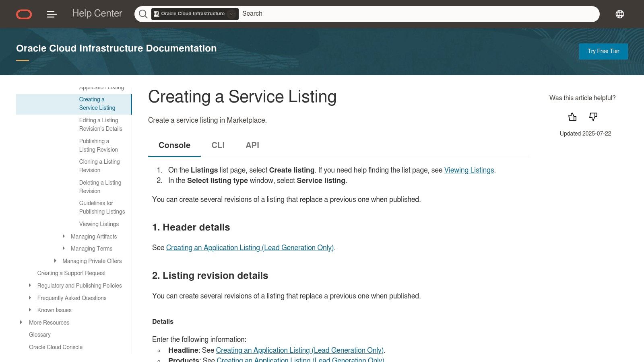Click the search magnifier icon
This screenshot has width=644, height=362.
pos(143,14)
